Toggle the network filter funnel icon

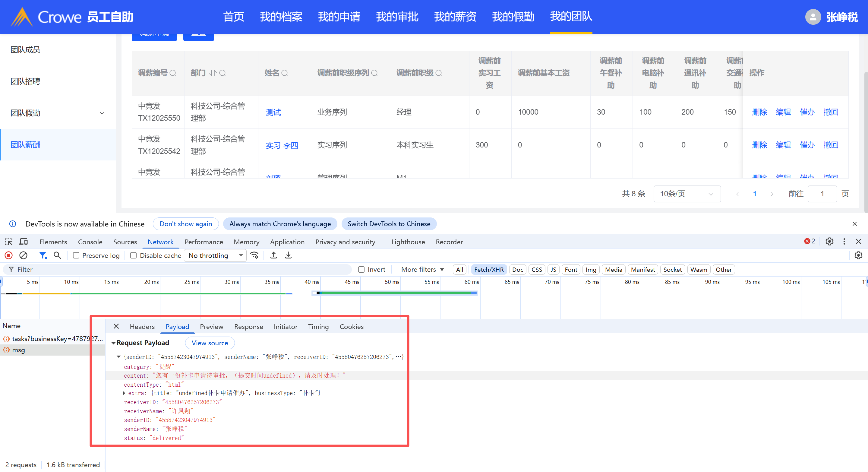(x=43, y=255)
